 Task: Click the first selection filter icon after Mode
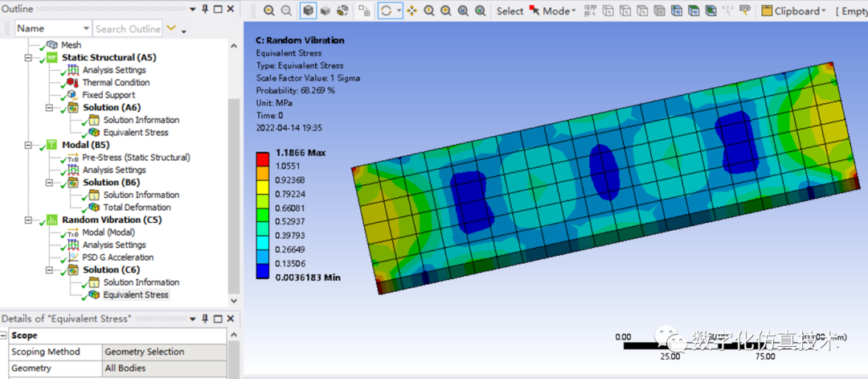coord(591,10)
